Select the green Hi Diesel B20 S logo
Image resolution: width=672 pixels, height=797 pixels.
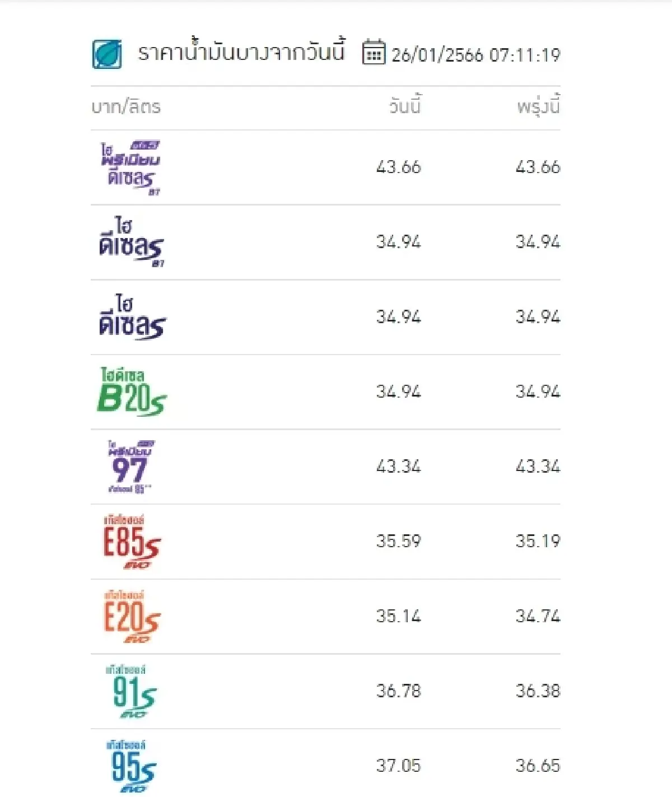pos(132,392)
